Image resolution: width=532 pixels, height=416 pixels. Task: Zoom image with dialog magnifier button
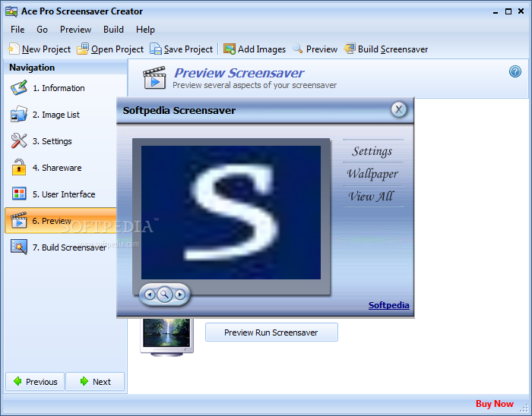pos(165,295)
